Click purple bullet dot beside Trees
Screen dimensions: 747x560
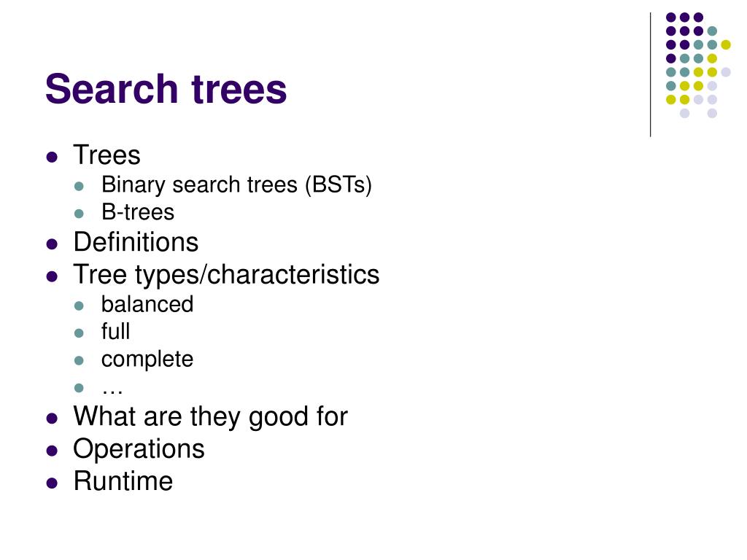(52, 157)
